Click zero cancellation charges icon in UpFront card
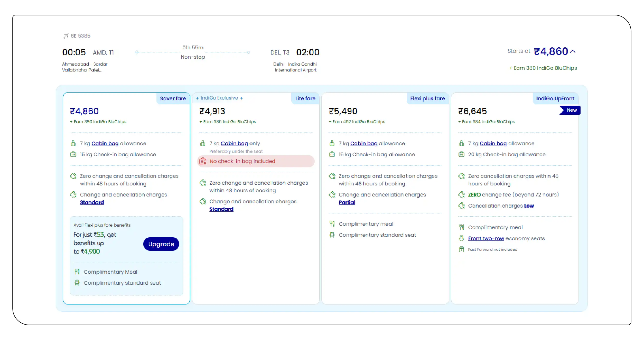Image resolution: width=644 pixels, height=340 pixels. point(462,176)
